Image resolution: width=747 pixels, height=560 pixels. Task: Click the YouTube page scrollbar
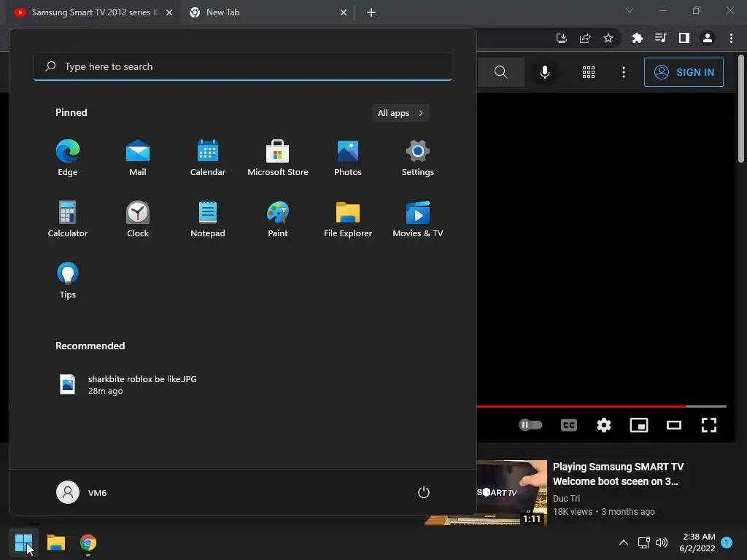point(741,109)
